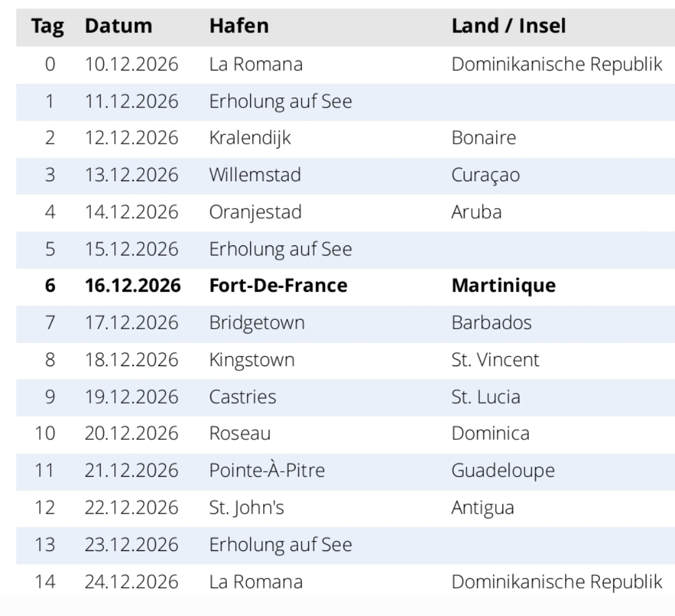Click Dominikanische Republik in the first row
Viewport: 675px width, 616px height.
coord(557,64)
